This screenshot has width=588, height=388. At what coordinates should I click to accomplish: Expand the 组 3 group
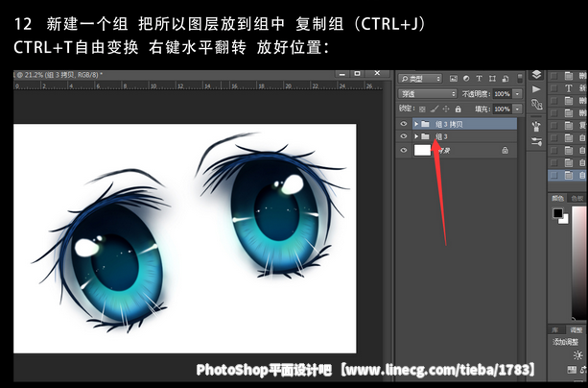click(416, 136)
